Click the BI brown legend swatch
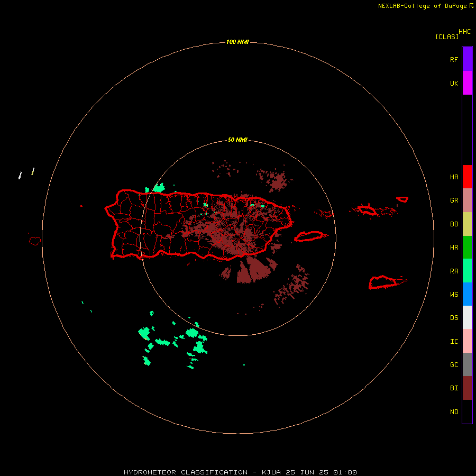 click(467, 388)
